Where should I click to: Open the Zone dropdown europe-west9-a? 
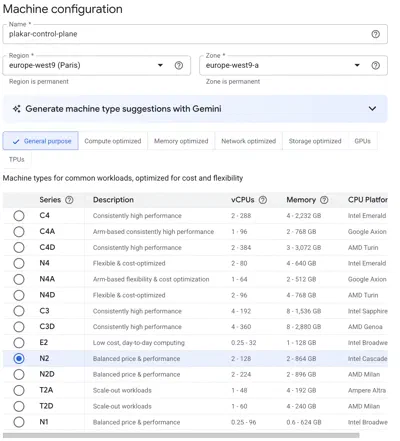pyautogui.click(x=293, y=65)
